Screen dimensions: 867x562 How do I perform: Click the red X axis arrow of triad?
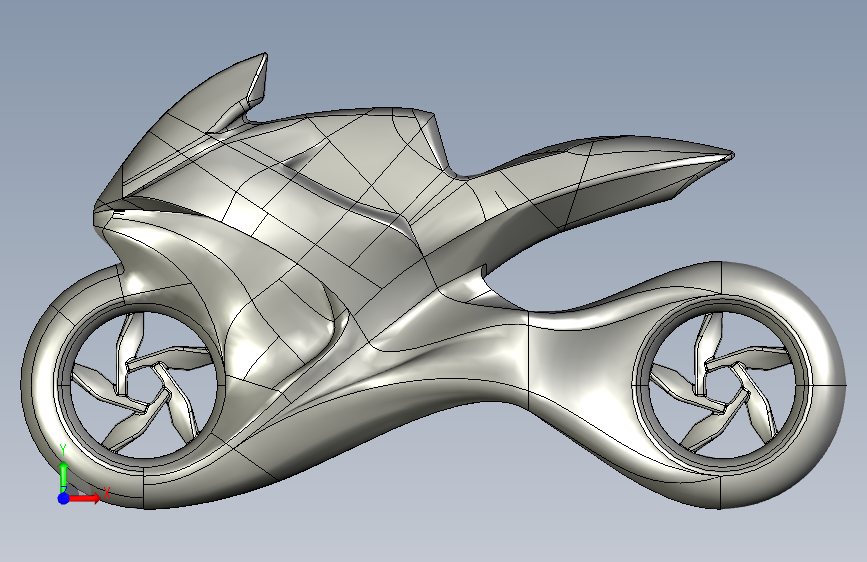click(x=84, y=498)
